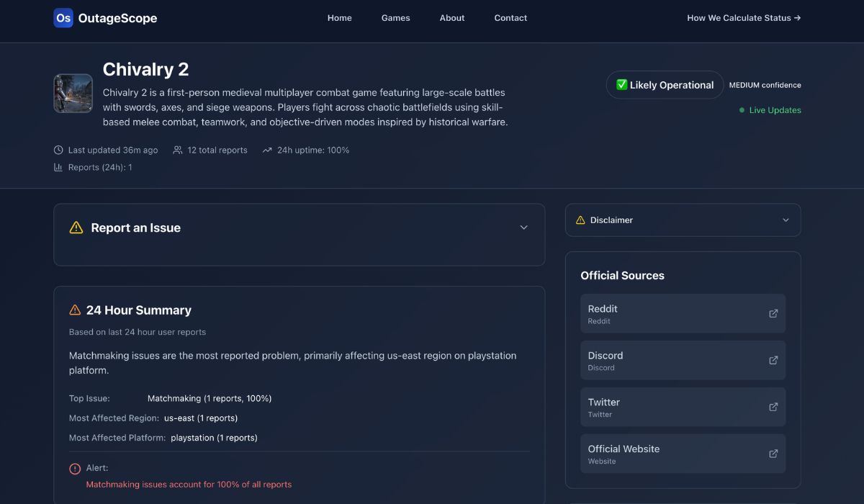Select Games in the navigation bar
Viewport: 864px width, 504px height.
(395, 17)
